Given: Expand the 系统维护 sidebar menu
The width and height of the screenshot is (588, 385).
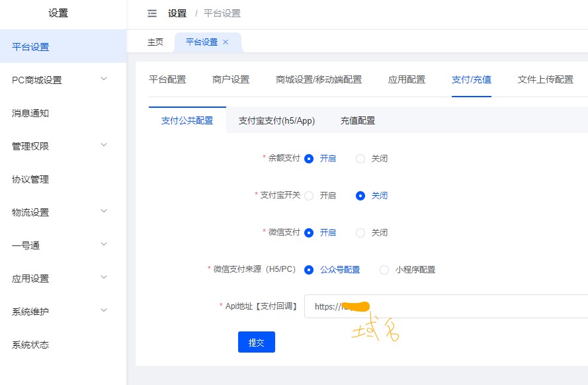Looking at the screenshot, I should pos(103,311).
